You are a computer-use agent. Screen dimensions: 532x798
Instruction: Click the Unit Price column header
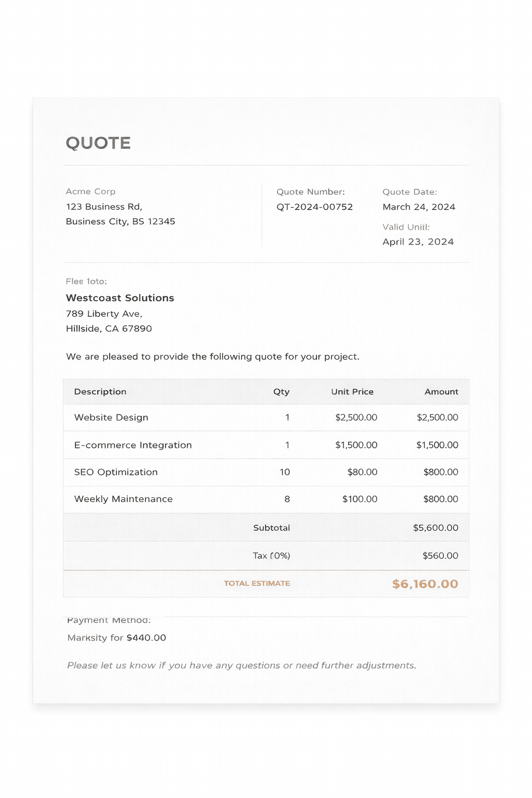coord(352,392)
